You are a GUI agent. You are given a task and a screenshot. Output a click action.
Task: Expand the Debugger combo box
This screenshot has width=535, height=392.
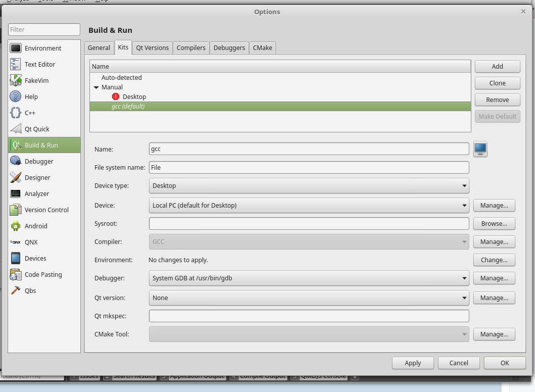coord(309,278)
